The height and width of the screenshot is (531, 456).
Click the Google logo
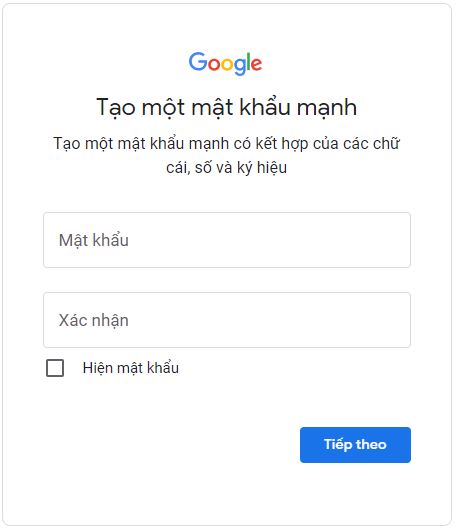225,63
